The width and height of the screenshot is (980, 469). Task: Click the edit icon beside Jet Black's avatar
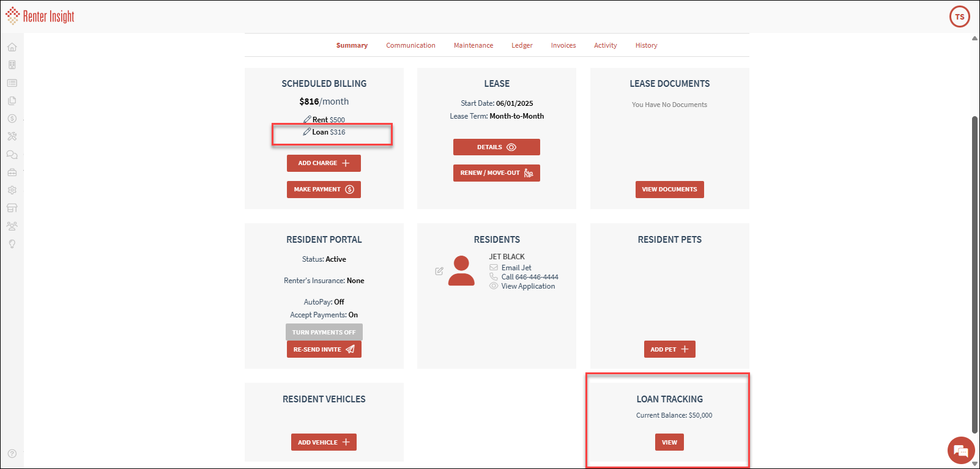439,271
